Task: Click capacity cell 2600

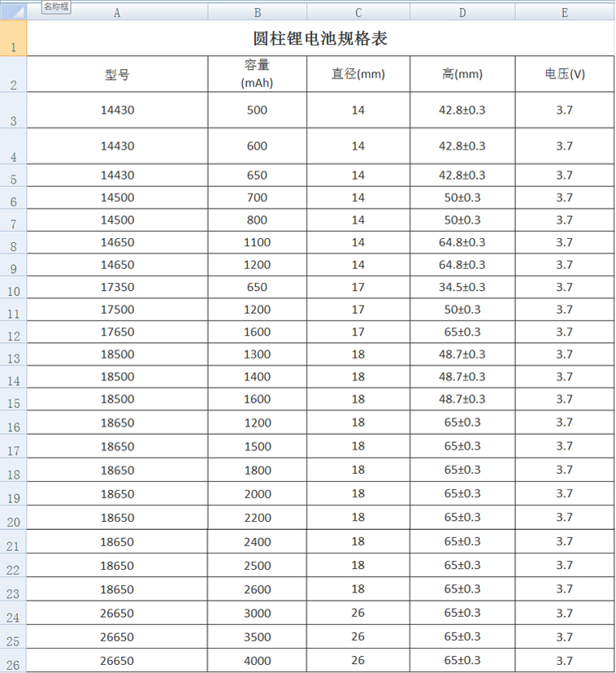Action: tap(257, 588)
